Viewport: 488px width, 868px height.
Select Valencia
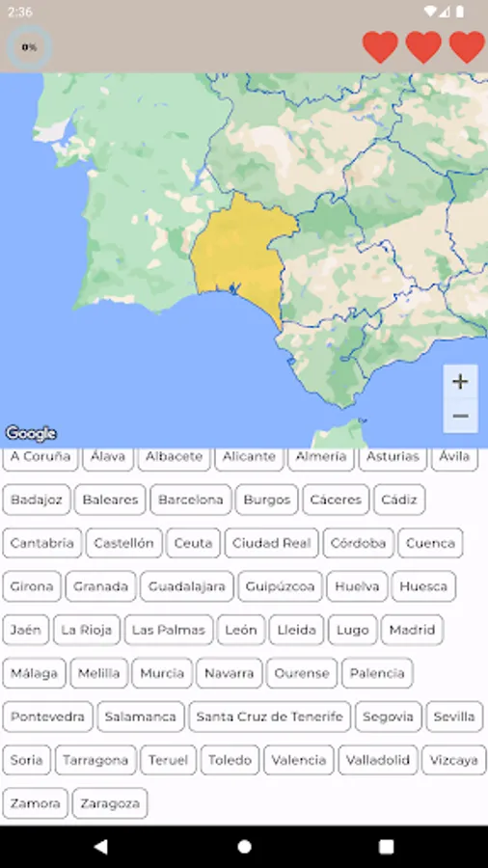tap(299, 760)
